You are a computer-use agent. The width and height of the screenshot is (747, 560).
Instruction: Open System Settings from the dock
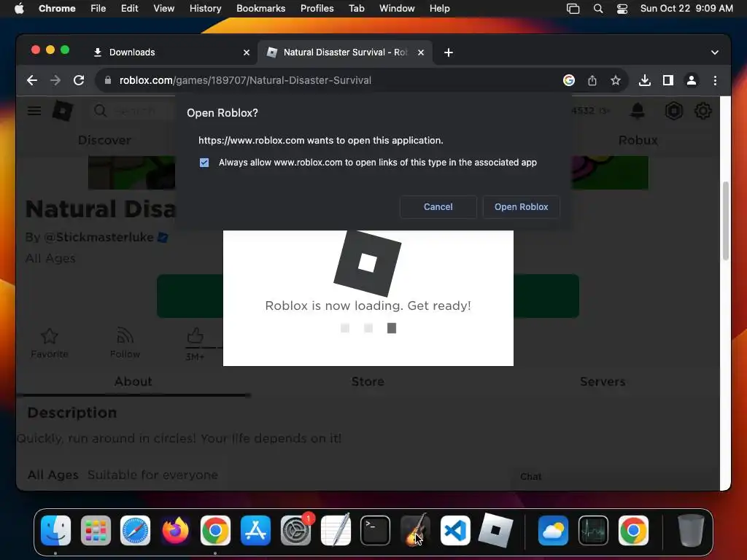[295, 531]
